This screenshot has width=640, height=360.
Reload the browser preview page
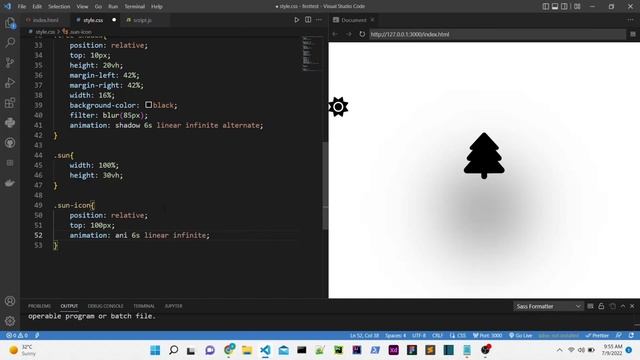click(362, 34)
